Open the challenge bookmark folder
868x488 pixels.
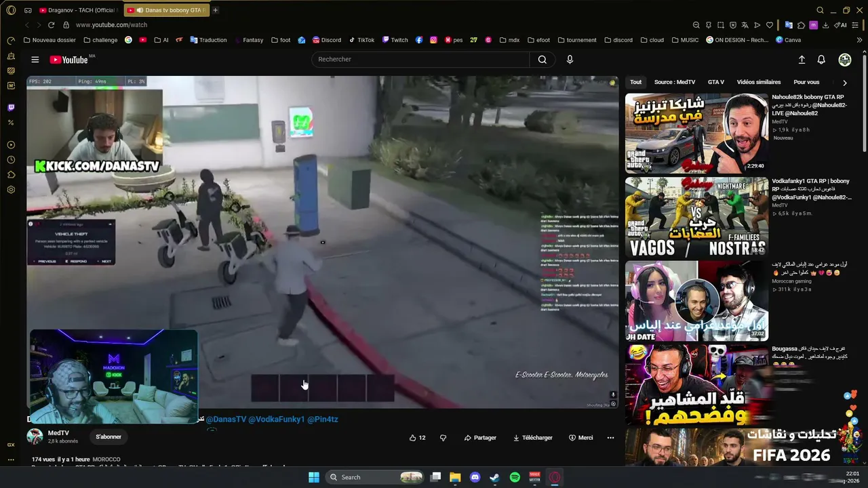(x=100, y=40)
